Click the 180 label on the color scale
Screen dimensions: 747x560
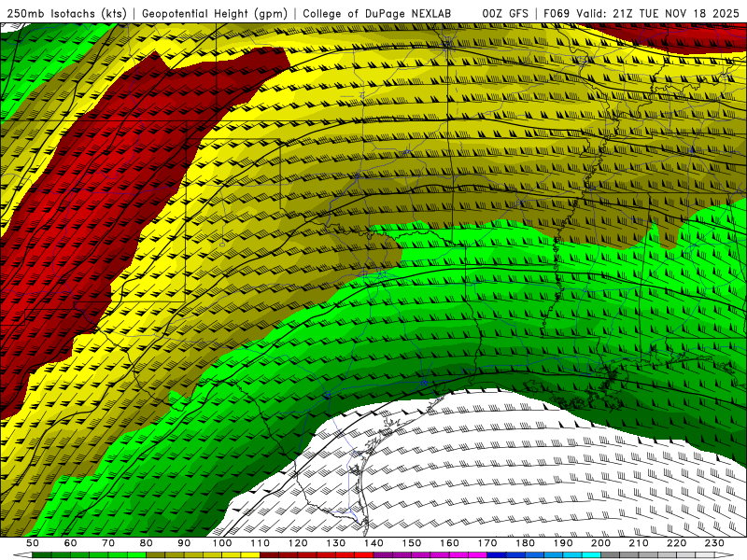pos(526,543)
